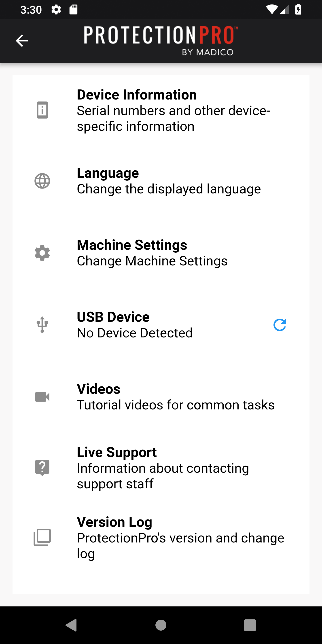
Task: Tap the Version Log stacked pages icon
Action: click(x=42, y=537)
